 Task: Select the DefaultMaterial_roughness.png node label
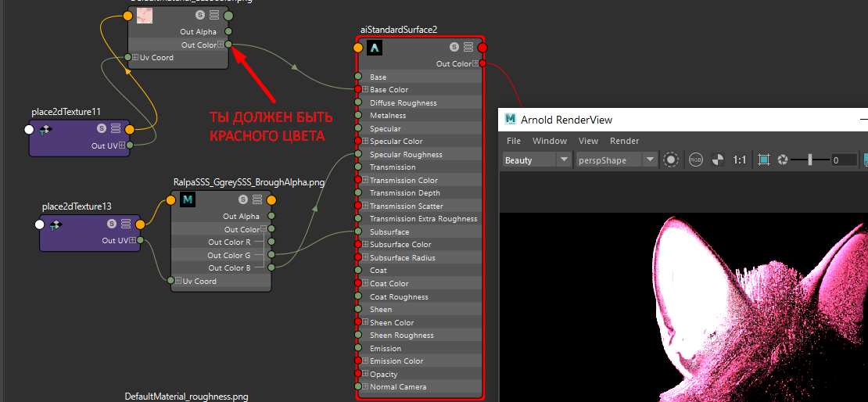point(186,397)
